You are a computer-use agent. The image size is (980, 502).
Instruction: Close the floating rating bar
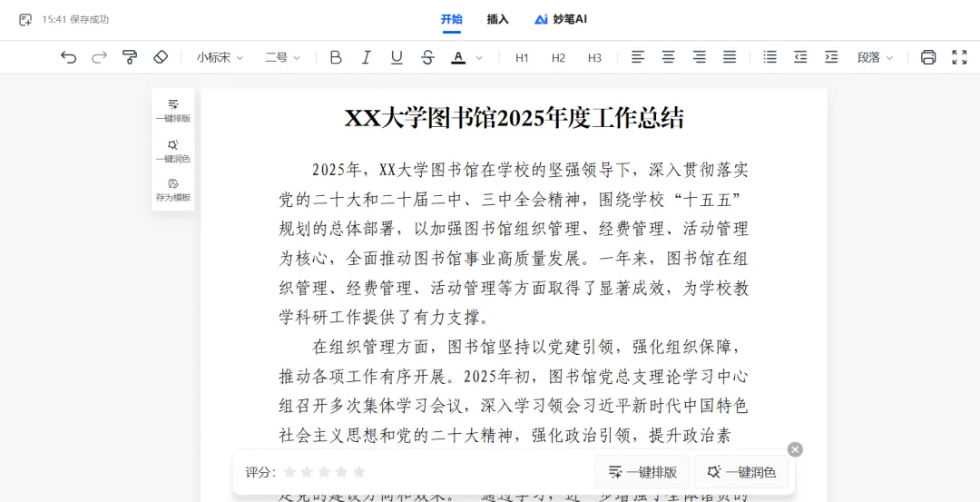[x=795, y=449]
